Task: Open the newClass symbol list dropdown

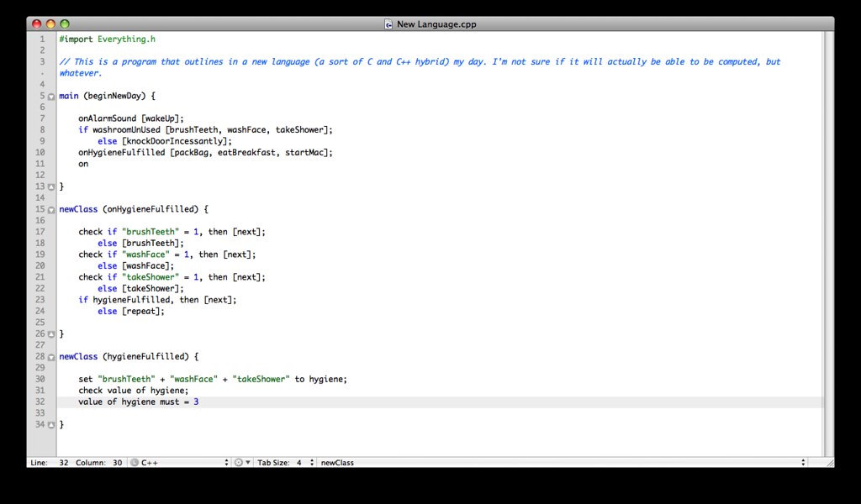Action: pos(563,462)
